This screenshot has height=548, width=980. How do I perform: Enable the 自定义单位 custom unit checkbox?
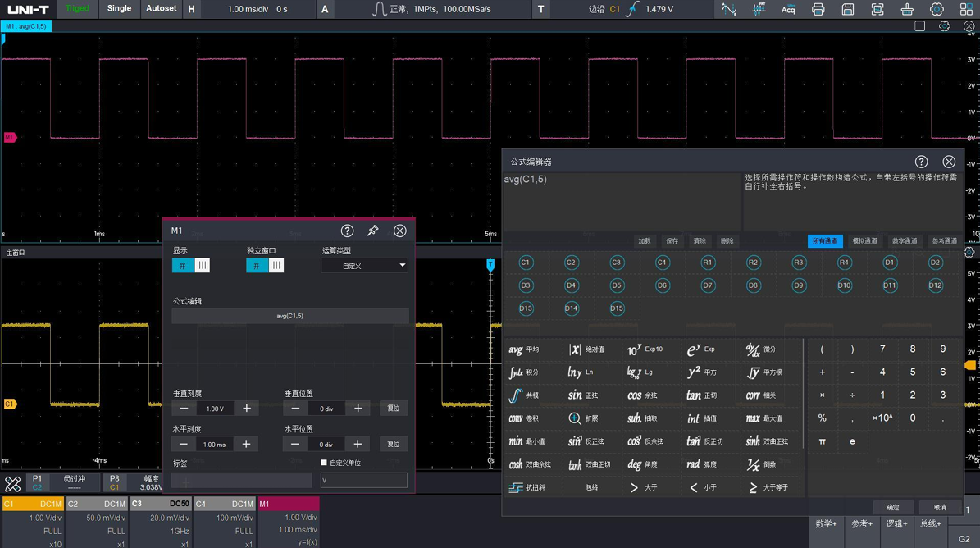pos(324,463)
